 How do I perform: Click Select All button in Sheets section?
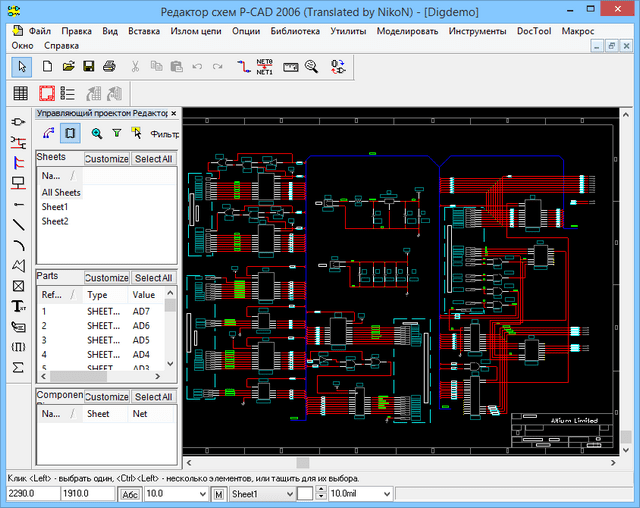[154, 158]
